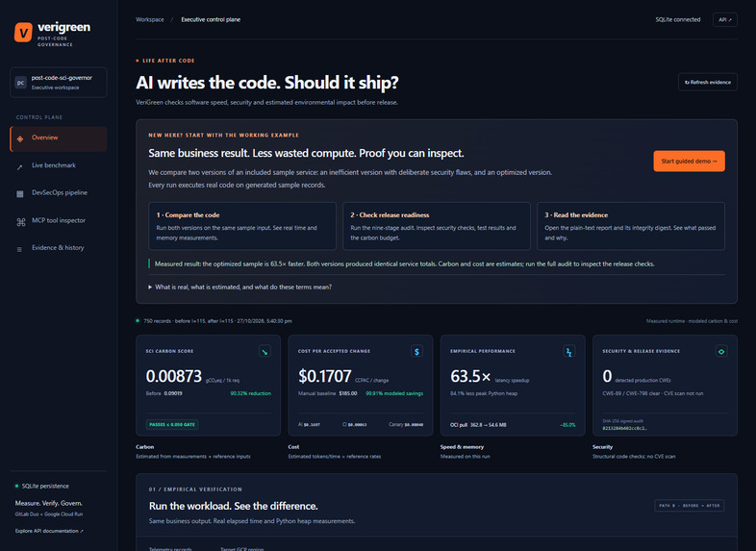This screenshot has width=756, height=551.
Task: Click the 99.91% modeled savings text
Action: tap(394, 393)
